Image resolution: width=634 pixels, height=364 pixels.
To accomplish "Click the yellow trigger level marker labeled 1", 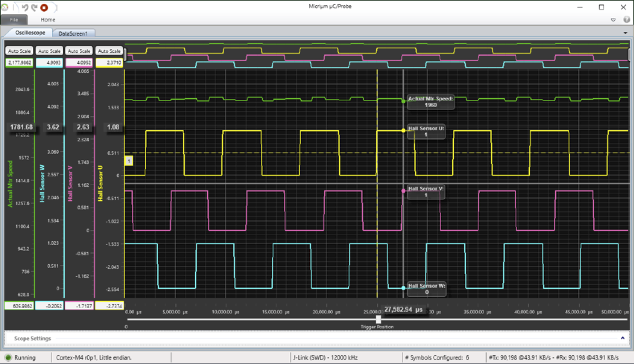I will coord(129,161).
